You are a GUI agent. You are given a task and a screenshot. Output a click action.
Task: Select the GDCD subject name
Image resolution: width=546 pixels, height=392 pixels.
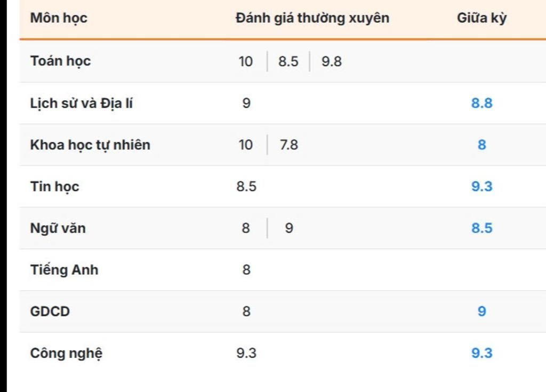(x=50, y=311)
